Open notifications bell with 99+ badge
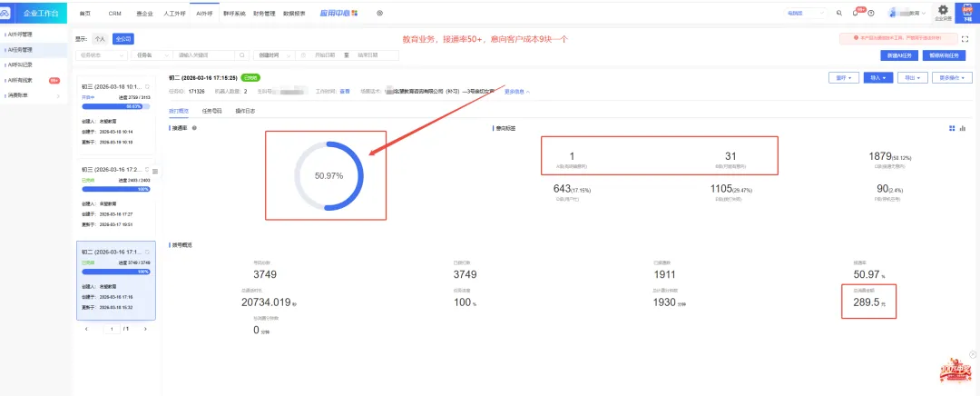This screenshot has width=980, height=396. point(856,13)
